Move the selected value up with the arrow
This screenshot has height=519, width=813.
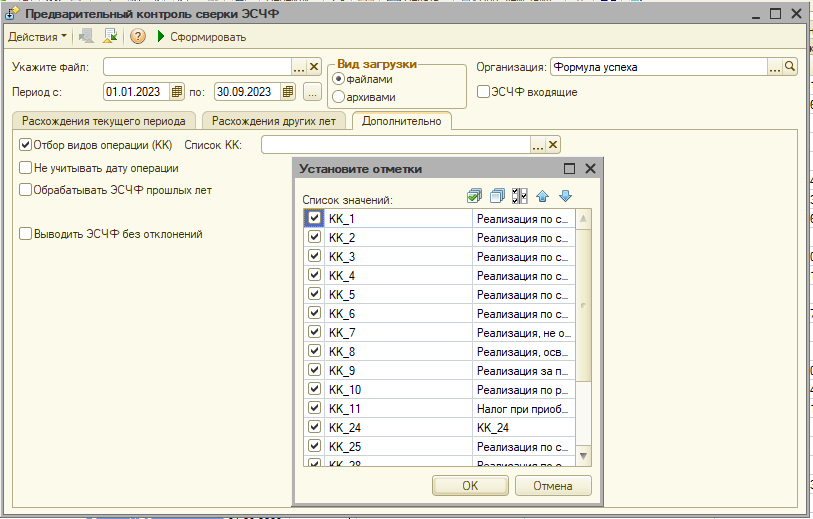pyautogui.click(x=543, y=197)
